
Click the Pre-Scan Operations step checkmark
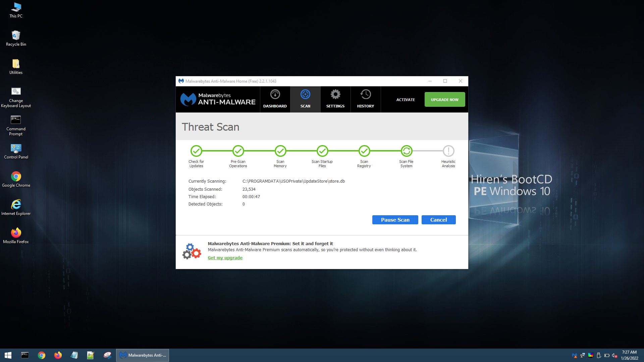click(x=238, y=151)
